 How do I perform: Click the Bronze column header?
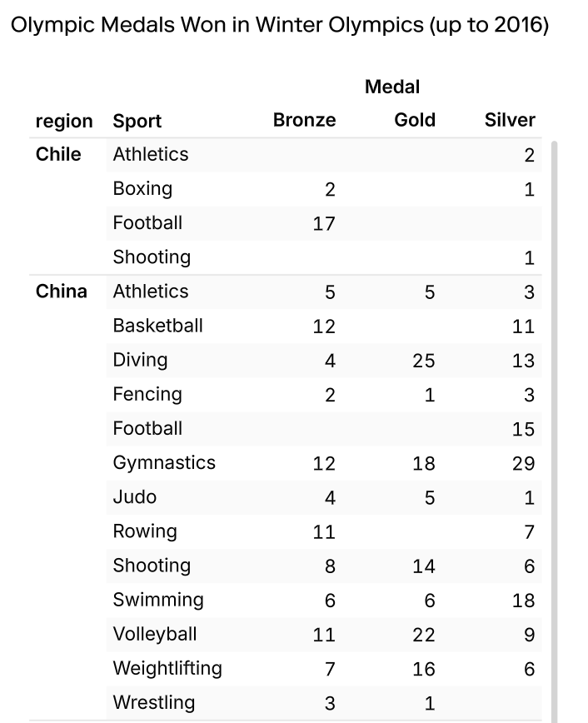pyautogui.click(x=304, y=120)
